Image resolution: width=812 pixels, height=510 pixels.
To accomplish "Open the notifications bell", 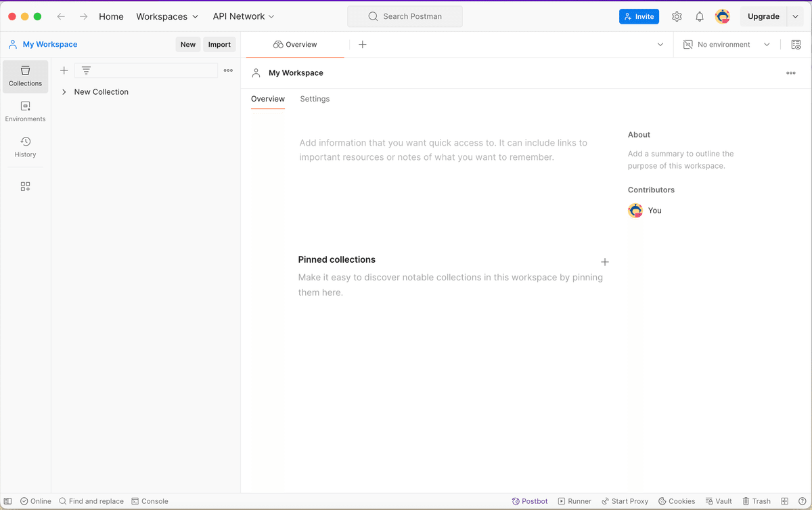I will [x=700, y=16].
